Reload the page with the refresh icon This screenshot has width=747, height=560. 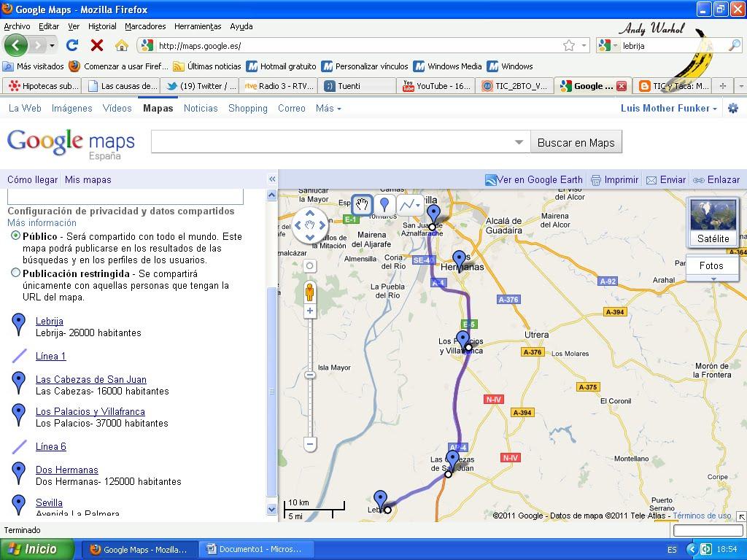point(72,45)
